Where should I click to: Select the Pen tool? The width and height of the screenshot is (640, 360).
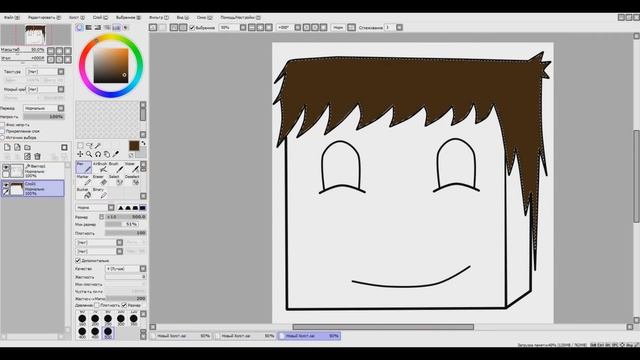point(84,167)
